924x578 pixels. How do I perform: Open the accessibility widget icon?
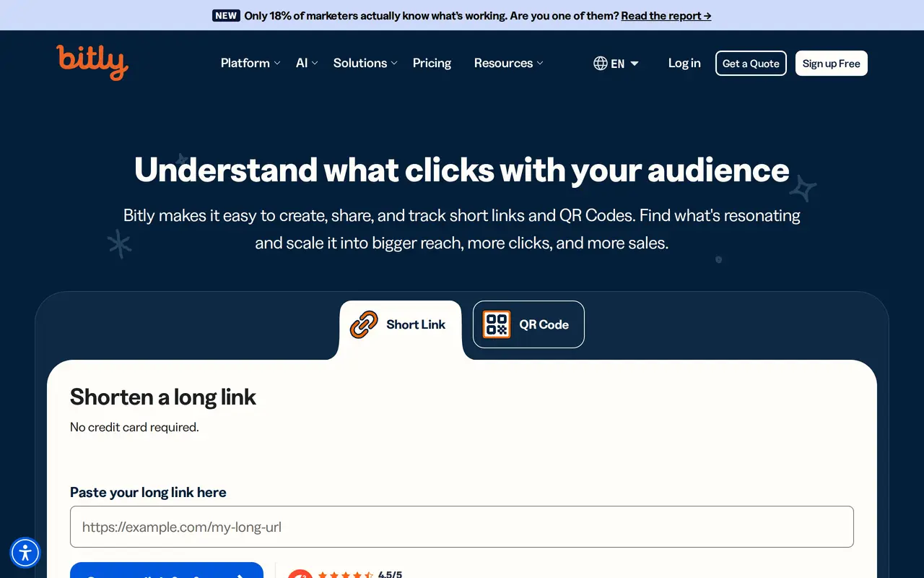coord(25,553)
